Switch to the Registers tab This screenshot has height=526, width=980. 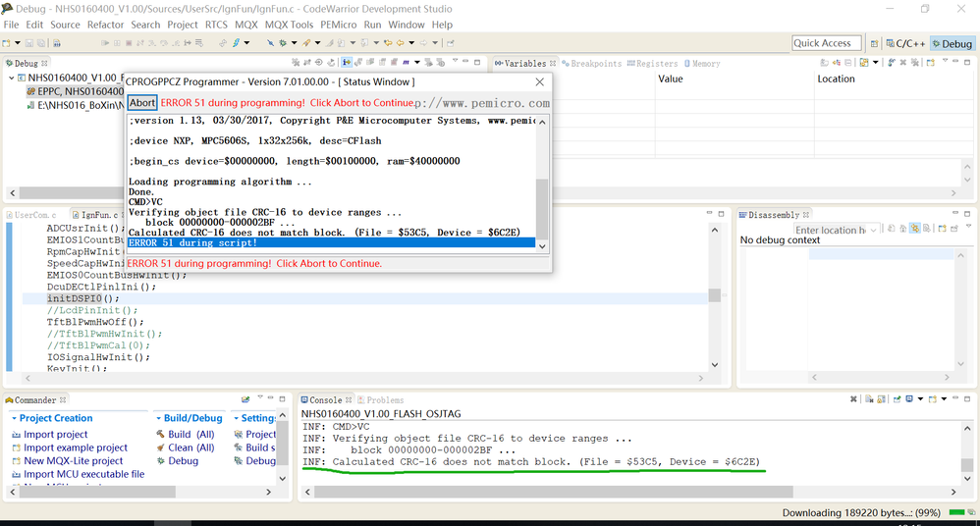[652, 63]
